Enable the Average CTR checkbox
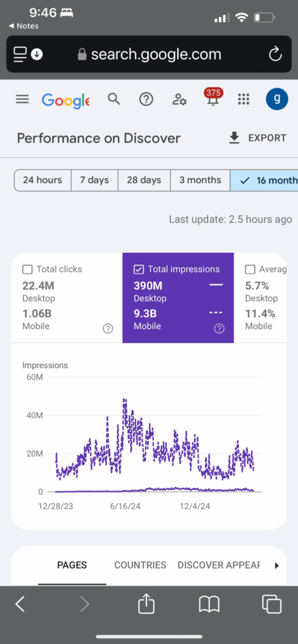Screen dimensions: 298x644 [x=250, y=269]
